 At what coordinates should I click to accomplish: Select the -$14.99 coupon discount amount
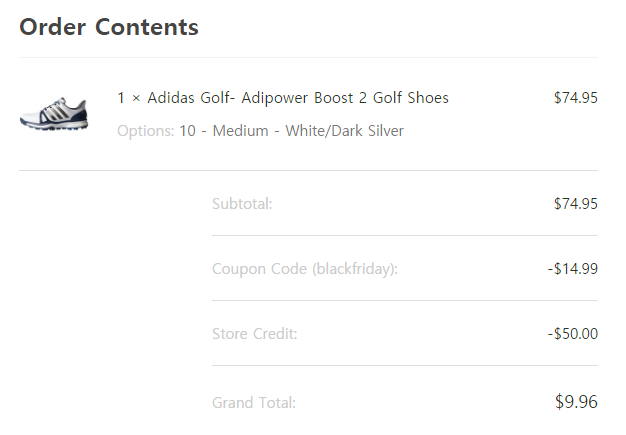pyautogui.click(x=573, y=269)
